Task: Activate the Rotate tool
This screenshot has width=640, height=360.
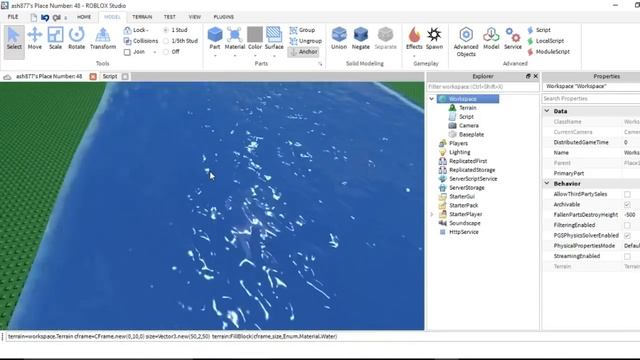Action: coord(76,39)
